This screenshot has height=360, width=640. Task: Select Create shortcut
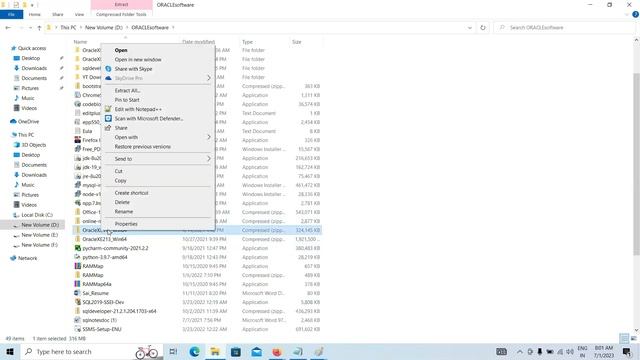(131, 193)
